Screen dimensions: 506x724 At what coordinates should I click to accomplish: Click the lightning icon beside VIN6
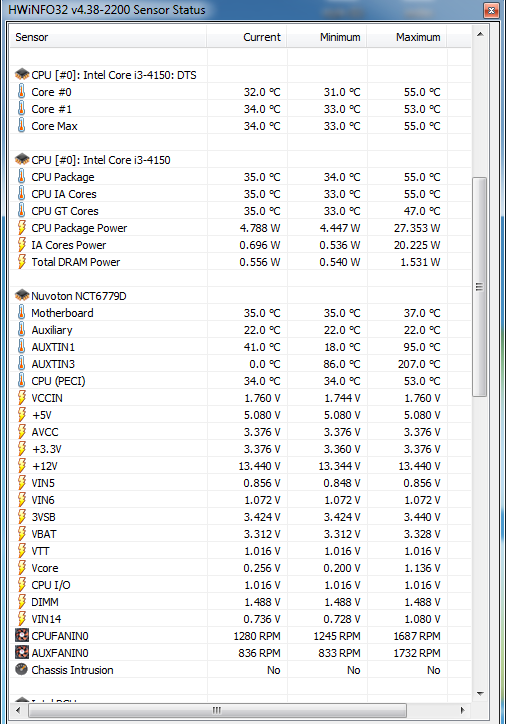pyautogui.click(x=22, y=500)
